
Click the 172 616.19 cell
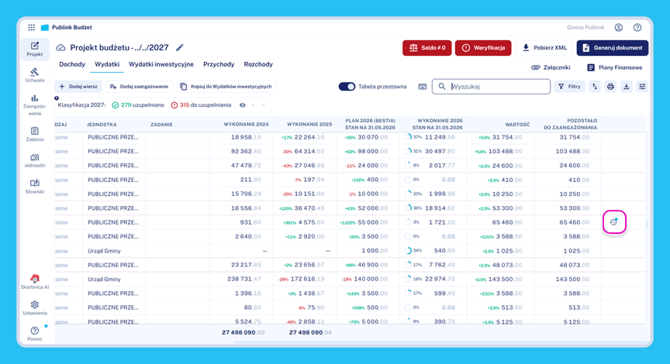click(x=307, y=279)
